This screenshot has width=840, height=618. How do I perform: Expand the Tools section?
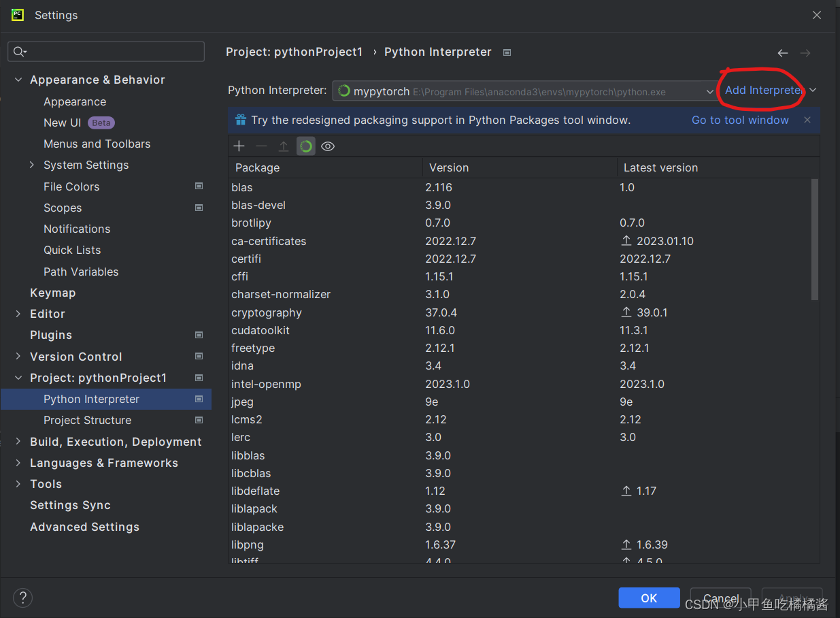[x=18, y=484]
